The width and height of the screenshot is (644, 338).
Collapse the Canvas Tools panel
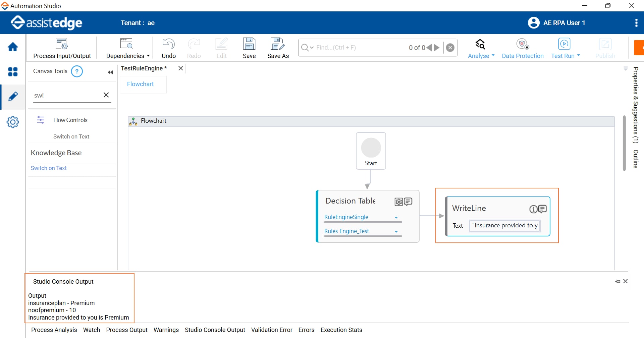110,72
